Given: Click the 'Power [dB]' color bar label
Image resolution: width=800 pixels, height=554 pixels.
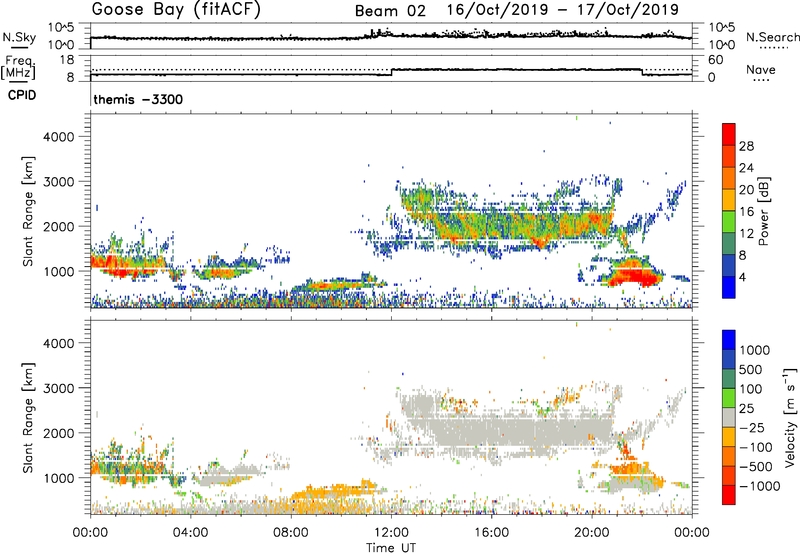Looking at the screenshot, I should click(x=763, y=211).
